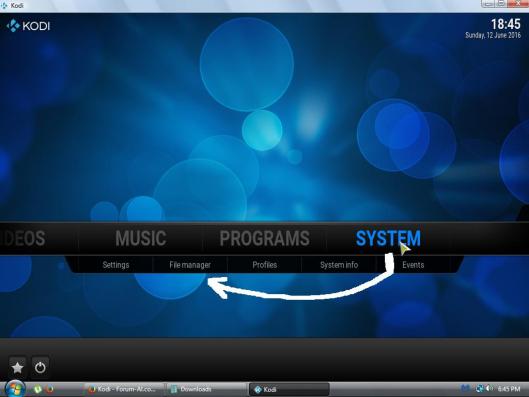The width and height of the screenshot is (529, 397).
Task: Go to the partially visible VIDEOS item
Action: [23, 238]
